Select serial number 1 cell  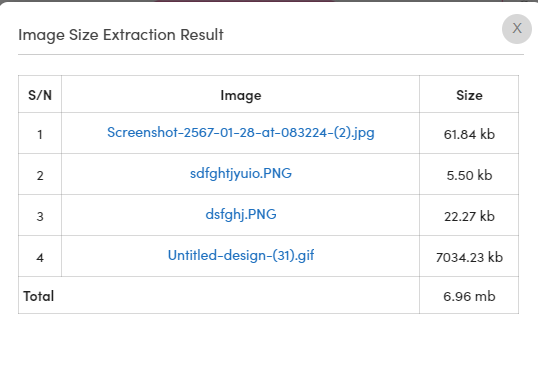[x=40, y=134]
